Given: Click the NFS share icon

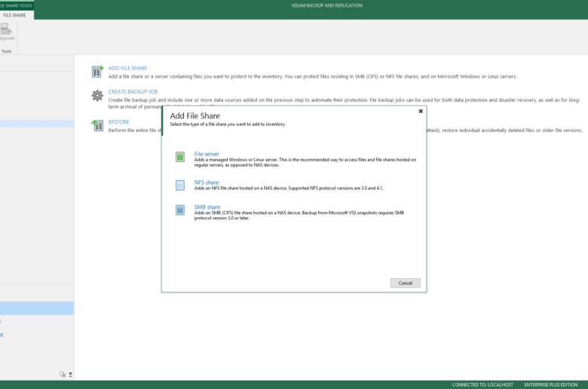Looking at the screenshot, I should tap(180, 185).
